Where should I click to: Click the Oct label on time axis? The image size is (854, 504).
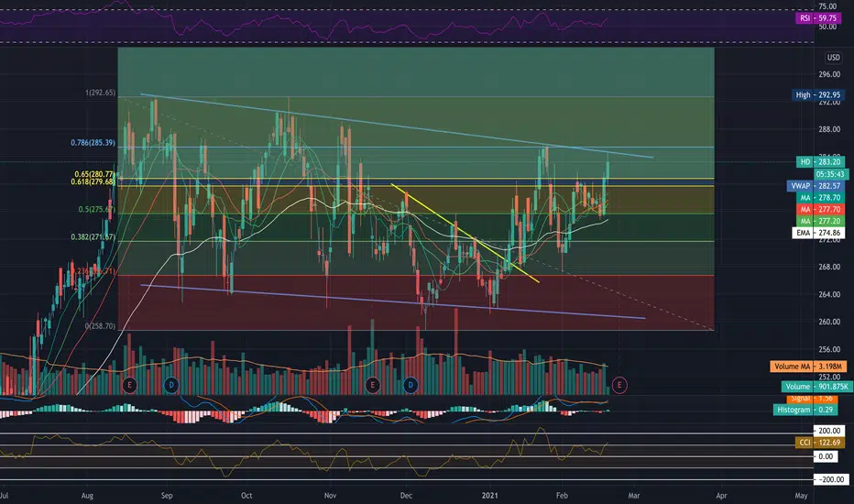pyautogui.click(x=246, y=495)
